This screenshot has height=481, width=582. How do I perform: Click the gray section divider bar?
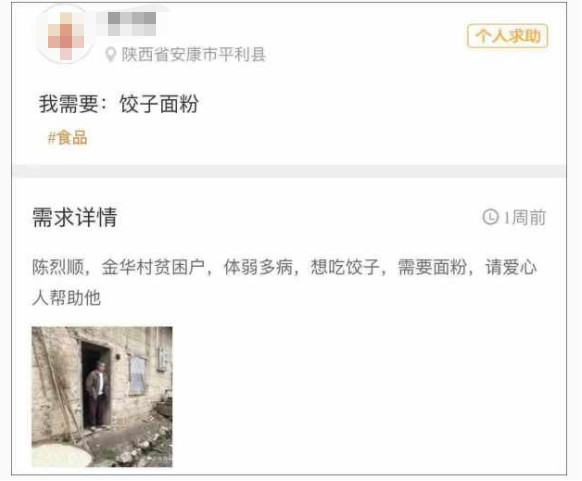point(289,171)
